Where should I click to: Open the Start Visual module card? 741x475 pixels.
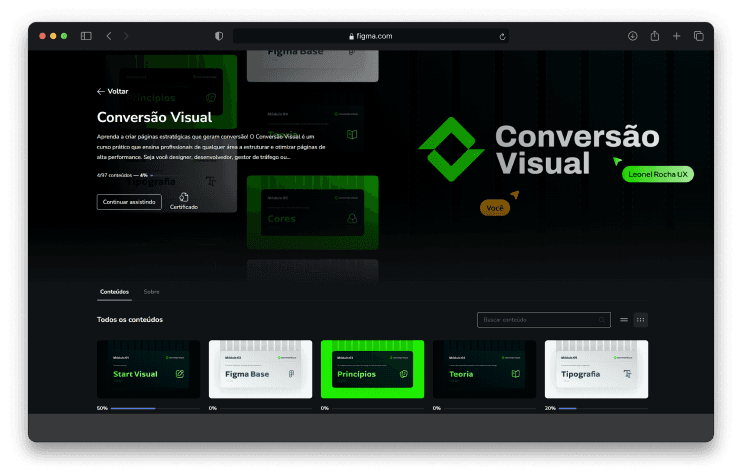pos(148,369)
